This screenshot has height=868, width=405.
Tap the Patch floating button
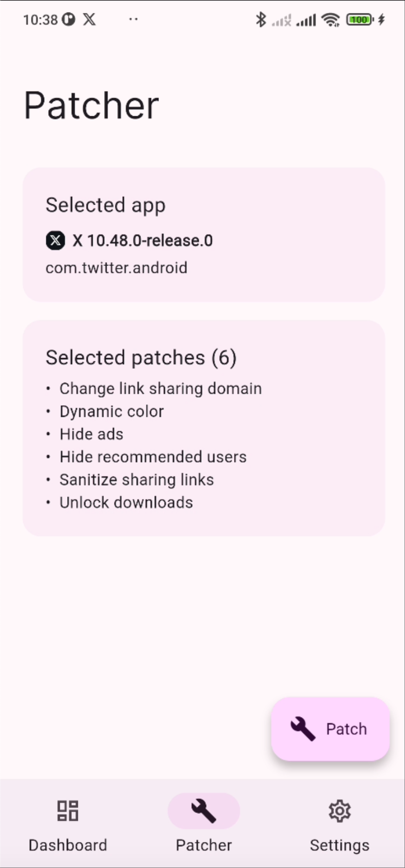[330, 729]
